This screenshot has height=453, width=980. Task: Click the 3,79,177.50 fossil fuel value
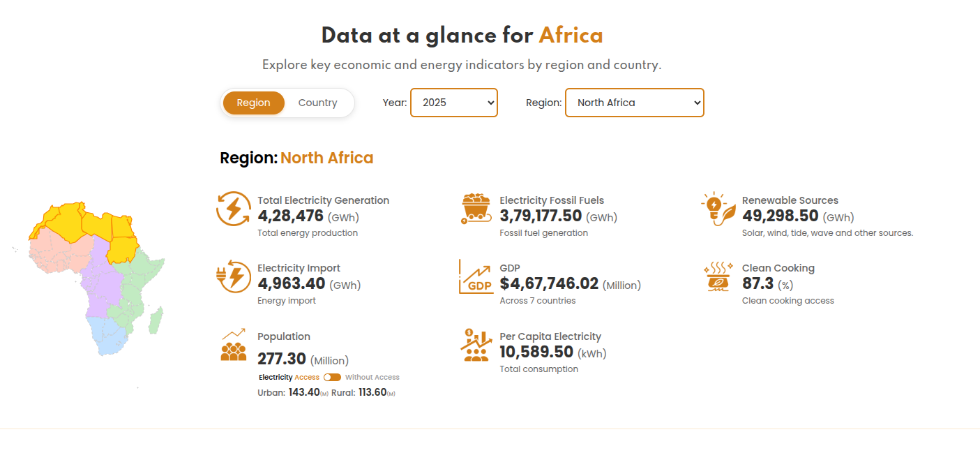(541, 216)
